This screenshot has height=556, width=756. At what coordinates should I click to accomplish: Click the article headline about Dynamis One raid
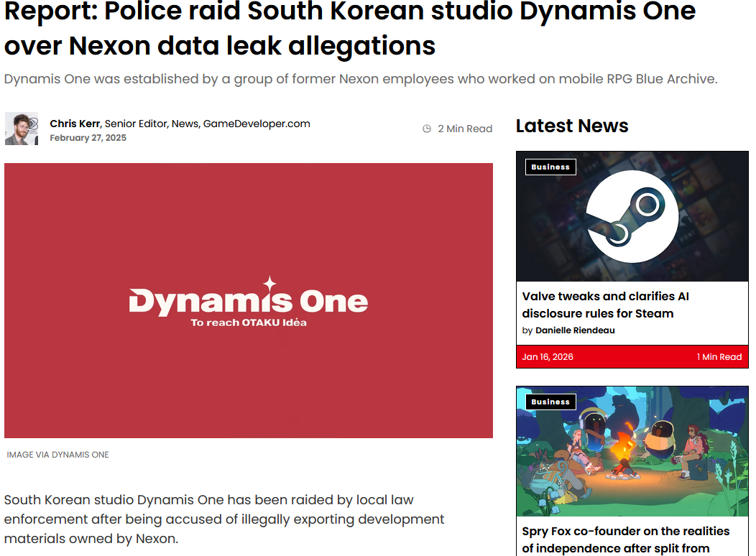pos(349,28)
